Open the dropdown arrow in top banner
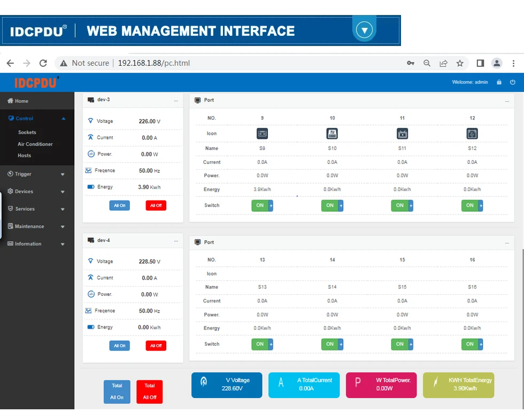Image resolution: width=524 pixels, height=420 pixels. pos(364,30)
